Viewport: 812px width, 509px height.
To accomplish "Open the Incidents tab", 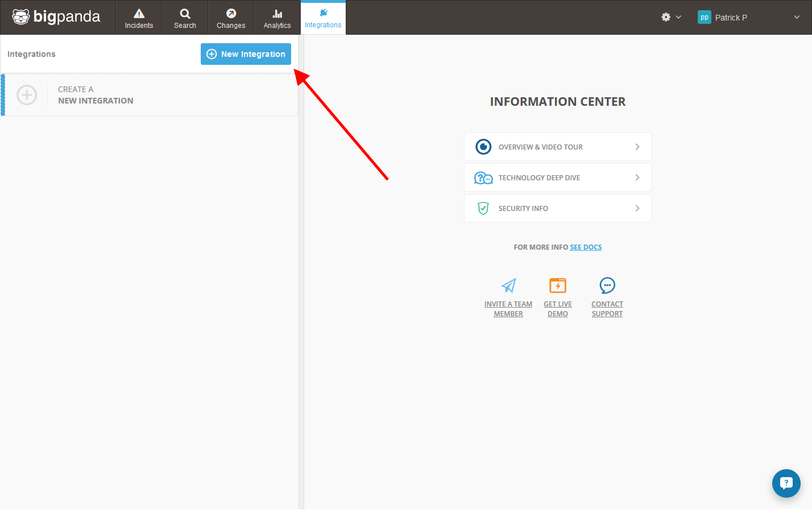I will (139, 18).
